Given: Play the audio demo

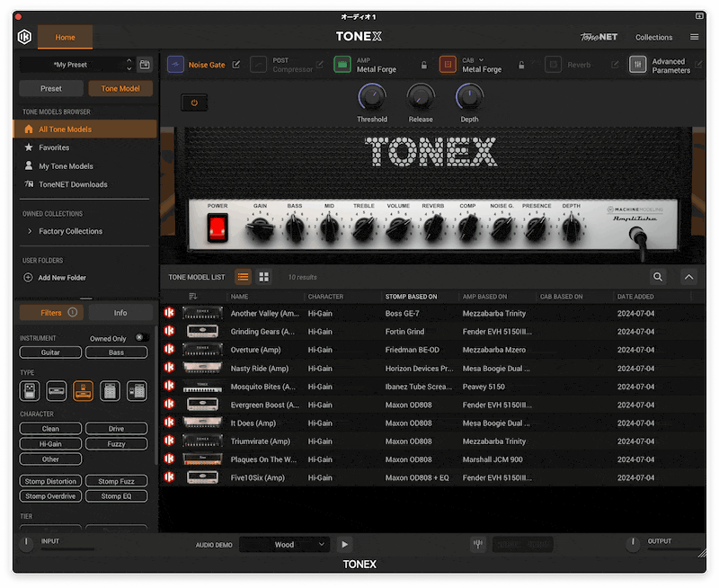Looking at the screenshot, I should 344,545.
